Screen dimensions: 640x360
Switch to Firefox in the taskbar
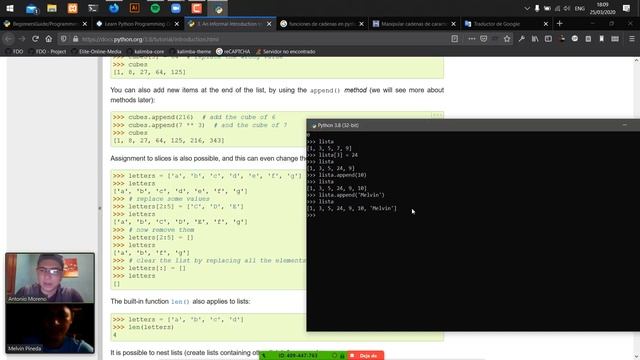[x=114, y=8]
